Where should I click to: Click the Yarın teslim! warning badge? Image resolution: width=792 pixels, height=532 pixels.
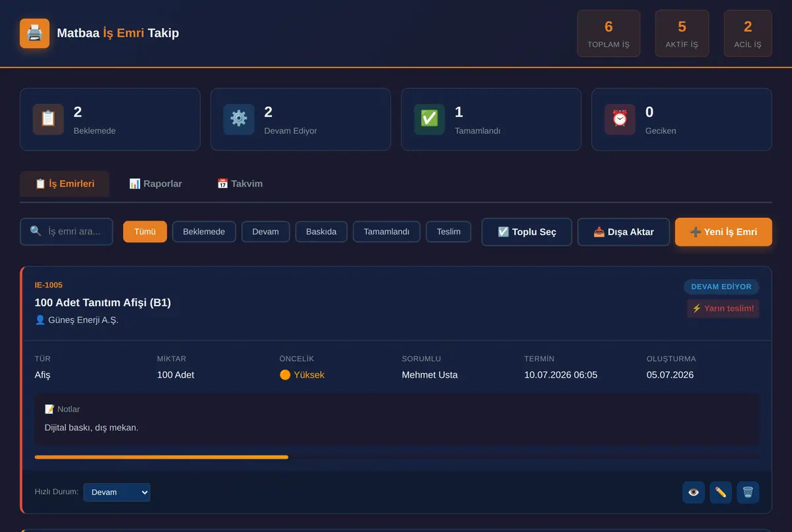pyautogui.click(x=723, y=308)
